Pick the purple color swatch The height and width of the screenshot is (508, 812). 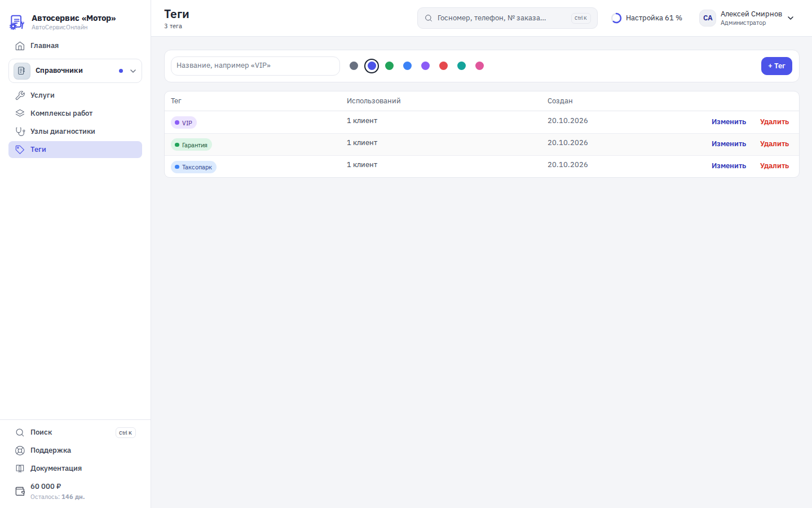point(425,66)
